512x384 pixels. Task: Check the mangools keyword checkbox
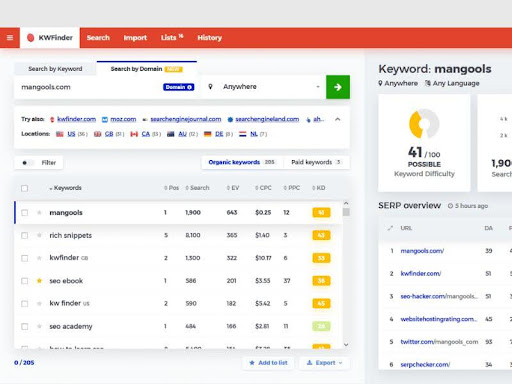24,213
